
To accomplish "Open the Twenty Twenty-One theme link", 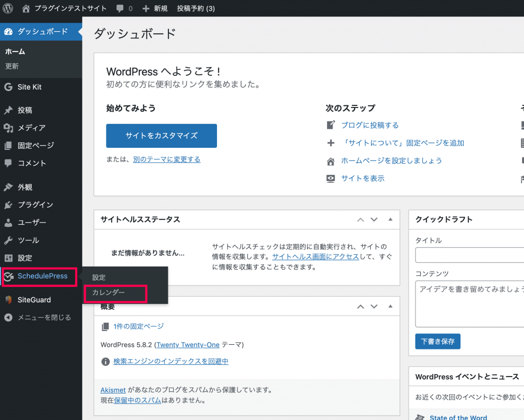I will (x=188, y=345).
